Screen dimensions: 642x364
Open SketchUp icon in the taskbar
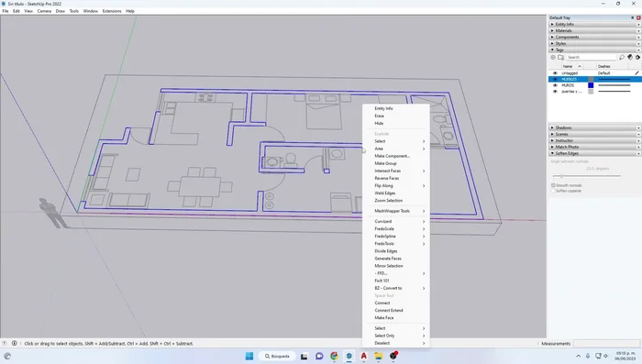pos(349,356)
